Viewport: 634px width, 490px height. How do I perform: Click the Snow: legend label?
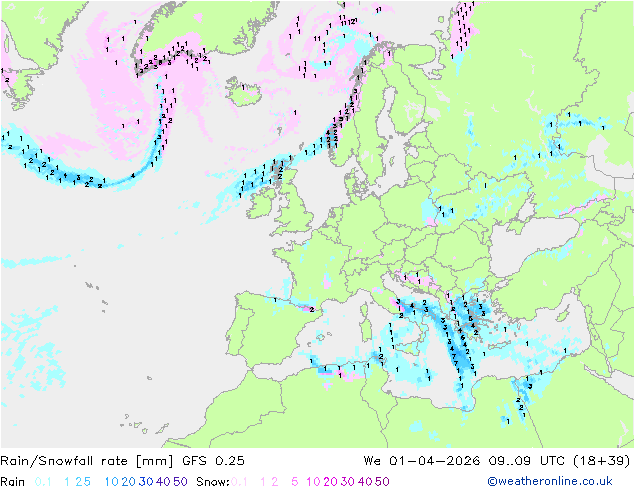pos(213,482)
